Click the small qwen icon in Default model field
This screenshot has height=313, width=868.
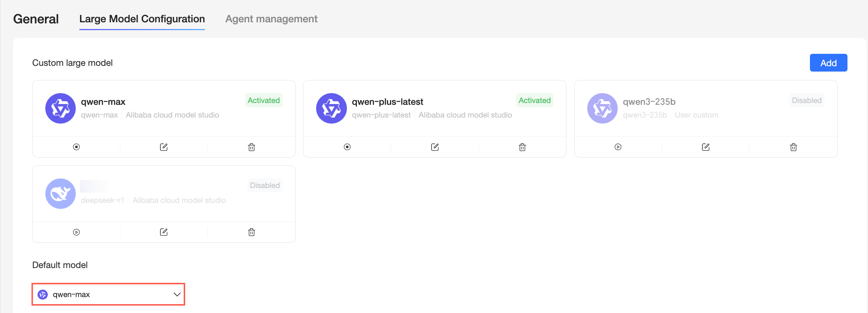click(x=43, y=294)
